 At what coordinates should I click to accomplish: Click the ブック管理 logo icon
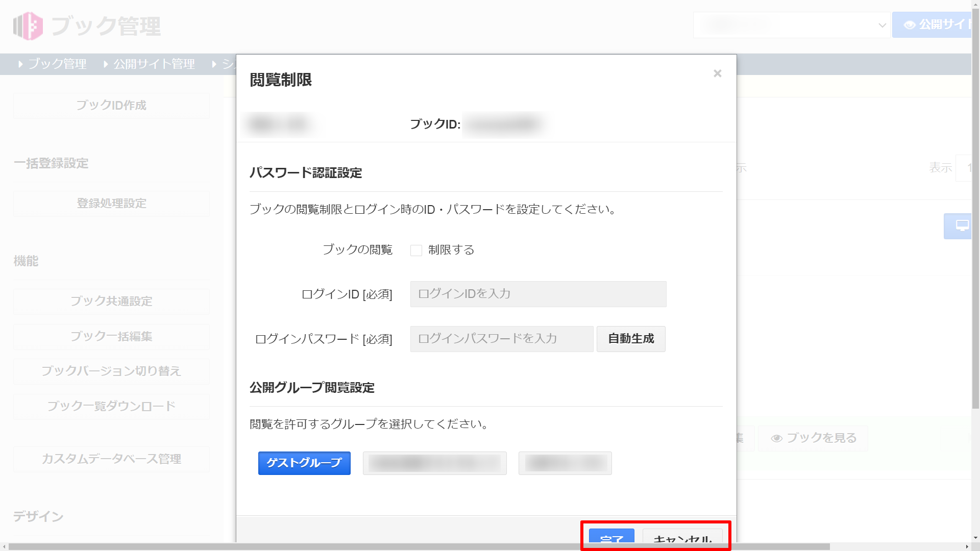(x=28, y=26)
